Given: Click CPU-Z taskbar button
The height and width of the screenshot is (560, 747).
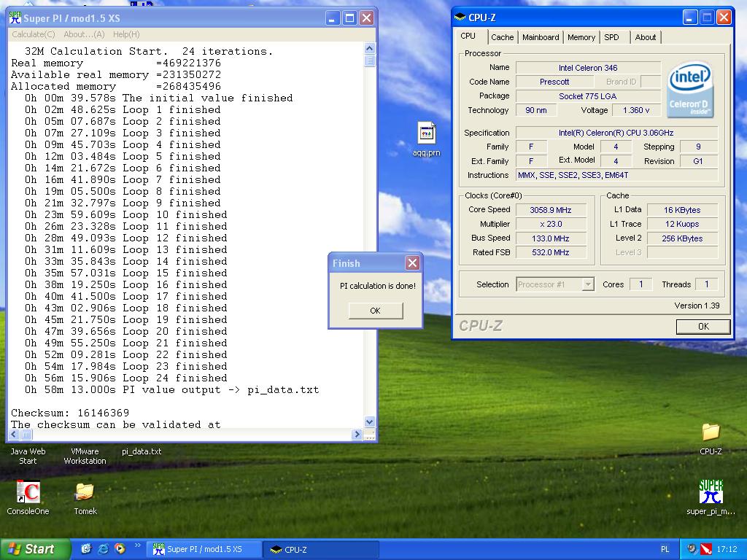Looking at the screenshot, I should [x=321, y=549].
